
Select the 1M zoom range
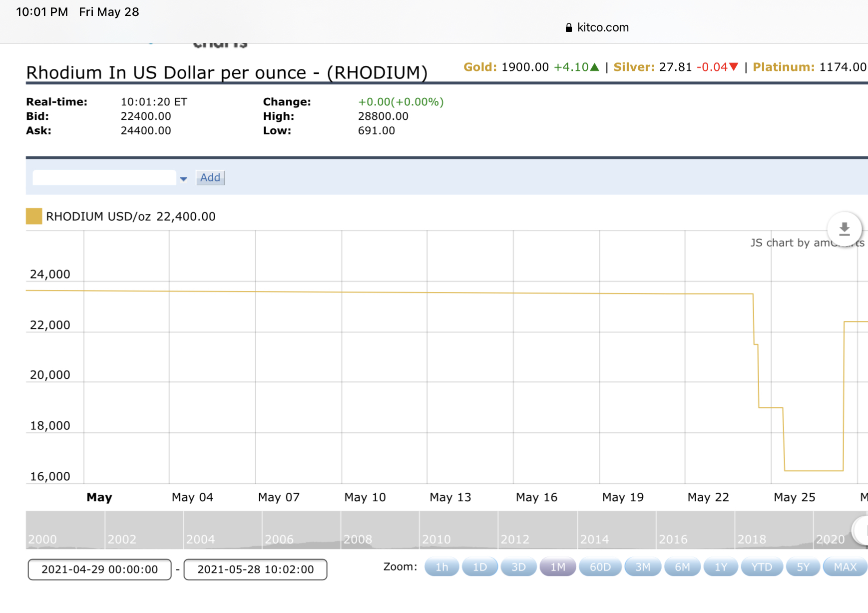557,567
